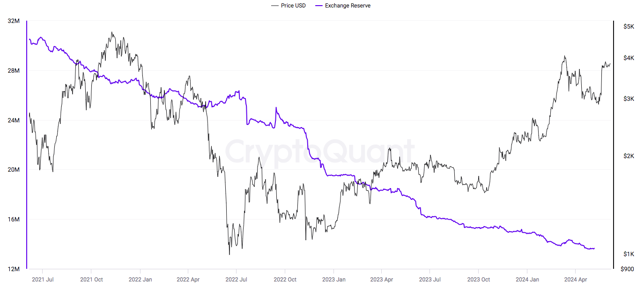Click the $5K price axis label
This screenshot has width=644, height=289.
(x=629, y=27)
